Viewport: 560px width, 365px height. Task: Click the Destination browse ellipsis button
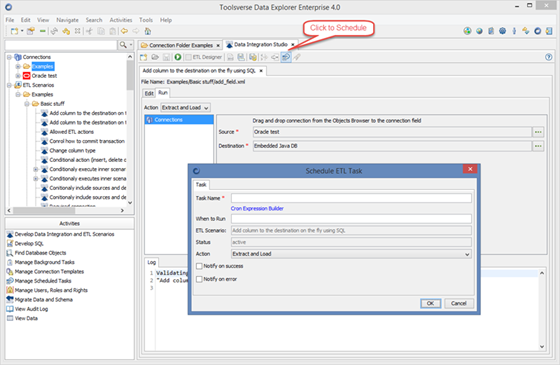[x=538, y=146]
